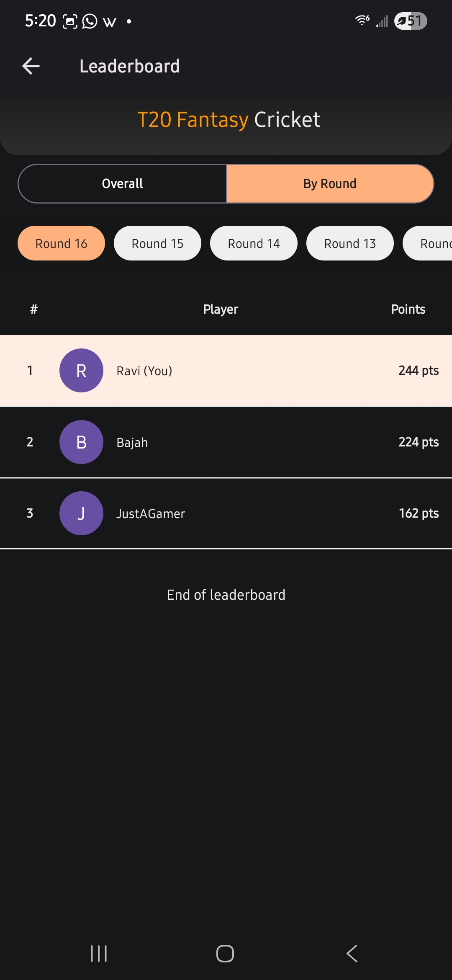Switch to the Overall leaderboard view
452x980 pixels.
(x=122, y=183)
